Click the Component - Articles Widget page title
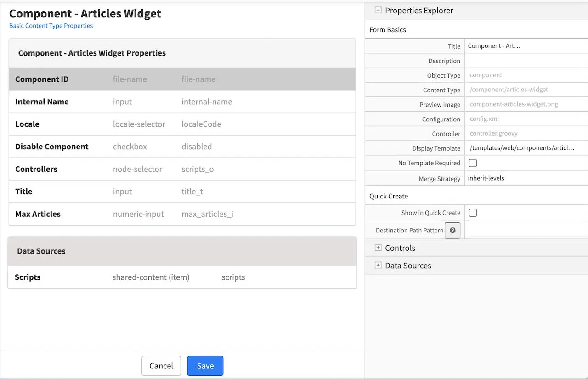 [x=85, y=13]
